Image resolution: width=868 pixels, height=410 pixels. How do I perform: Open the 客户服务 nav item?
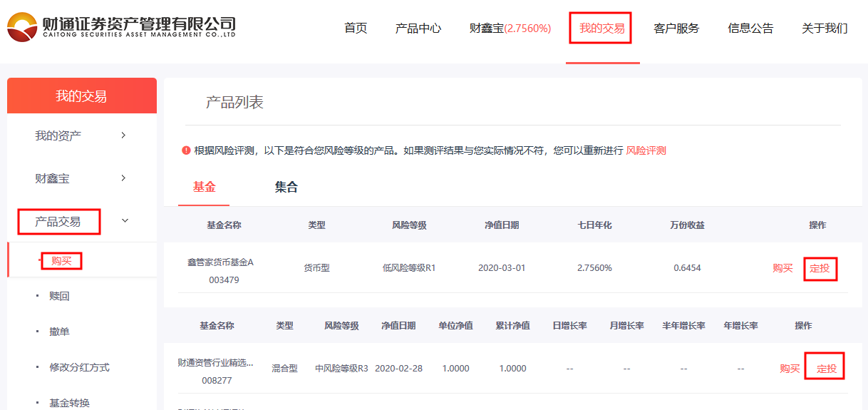tap(676, 29)
